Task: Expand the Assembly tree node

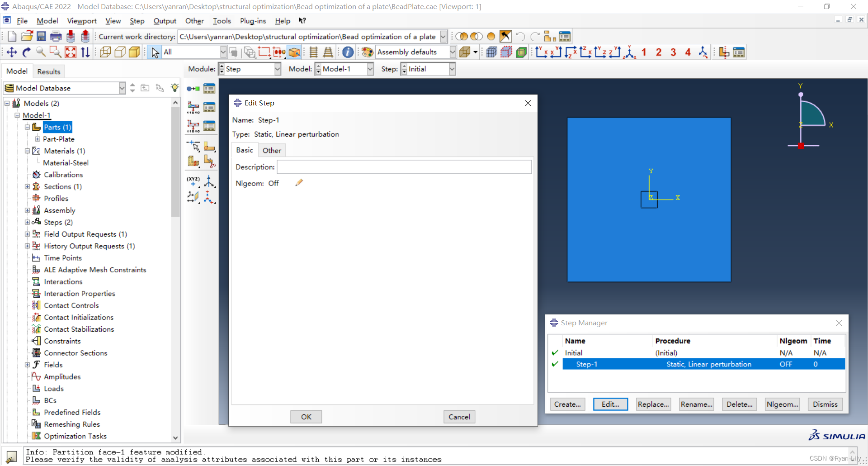Action: point(27,210)
